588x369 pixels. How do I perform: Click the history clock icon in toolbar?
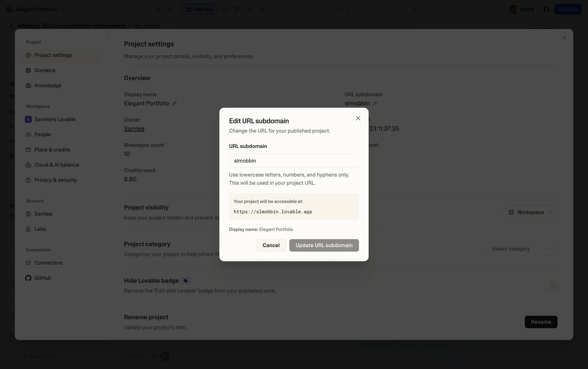click(x=158, y=9)
